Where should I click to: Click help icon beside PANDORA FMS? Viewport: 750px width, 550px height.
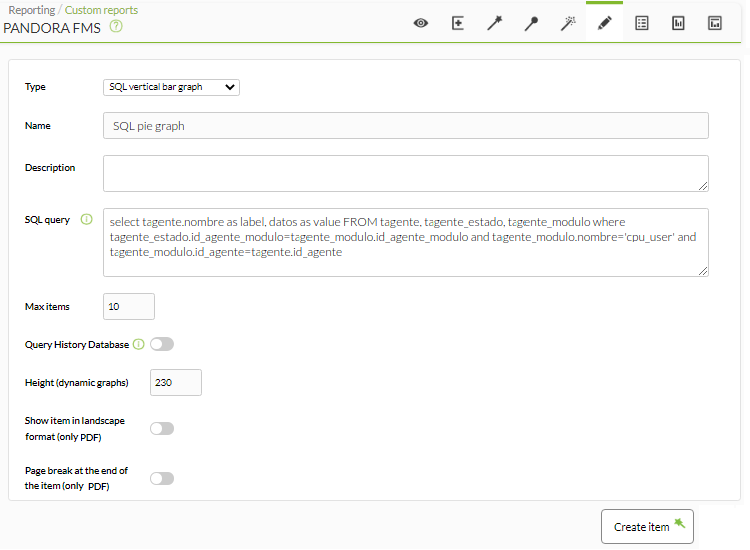116,26
